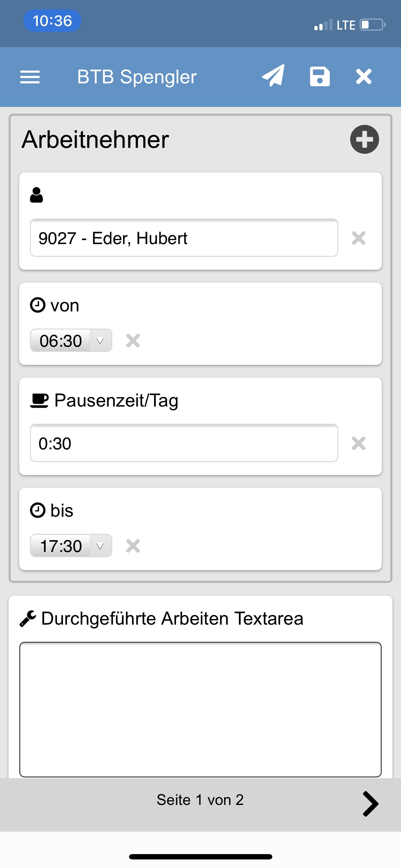Go to next page with chevron
The width and height of the screenshot is (401, 868).
[370, 804]
